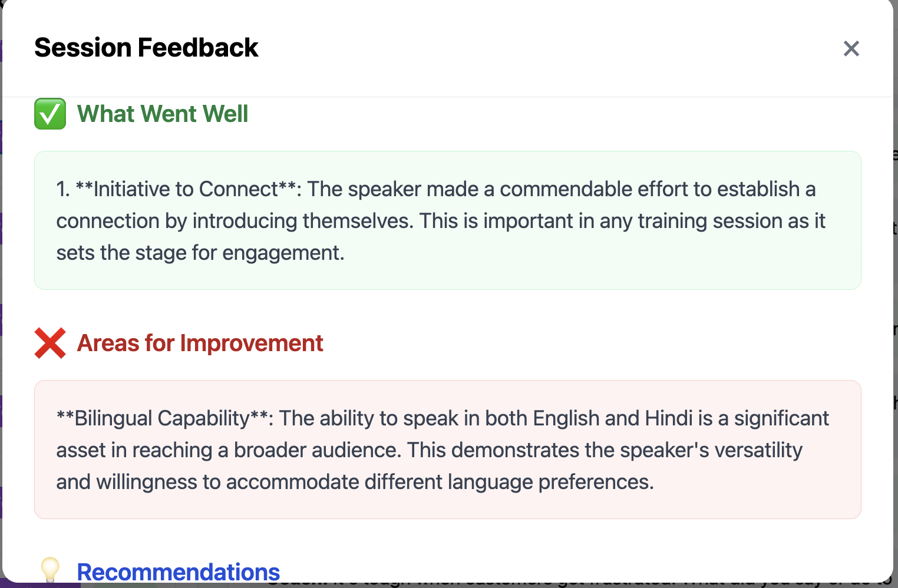The width and height of the screenshot is (898, 588).
Task: Click the second purple sidebar icon from top
Action: coord(3,227)
